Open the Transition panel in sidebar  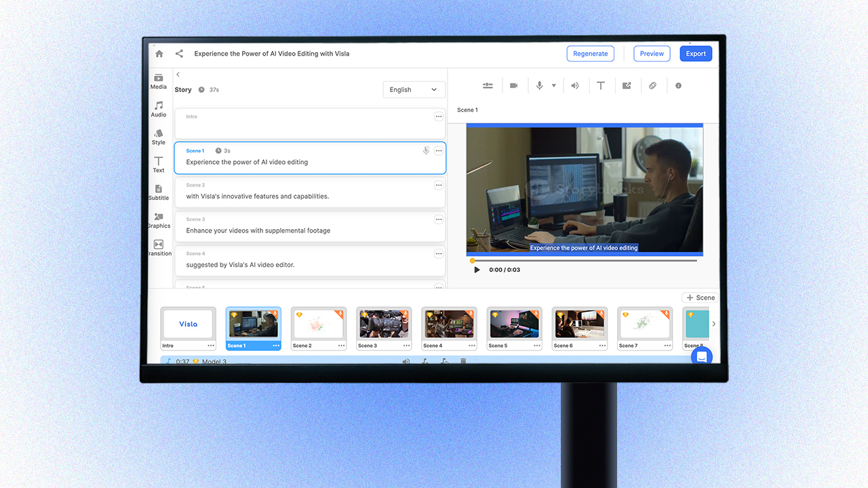coord(159,248)
